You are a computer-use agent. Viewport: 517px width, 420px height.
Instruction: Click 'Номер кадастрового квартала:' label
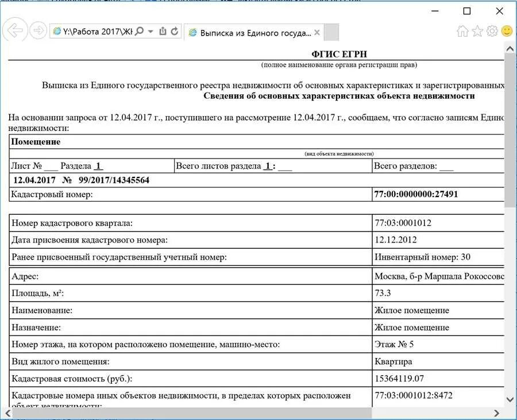click(x=72, y=223)
